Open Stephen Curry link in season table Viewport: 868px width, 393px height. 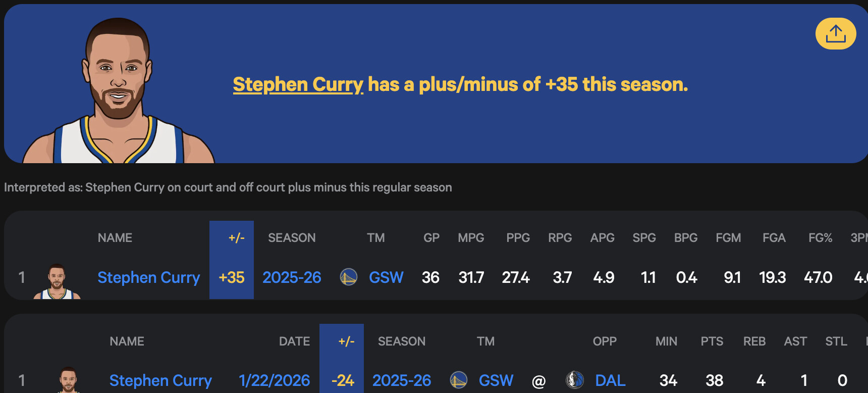click(x=148, y=277)
